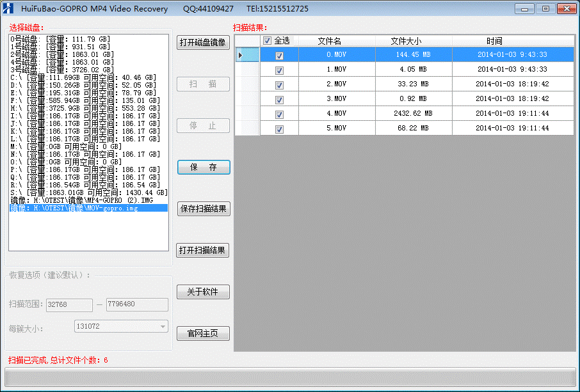Click the 扫描已完成 status text

[58, 360]
